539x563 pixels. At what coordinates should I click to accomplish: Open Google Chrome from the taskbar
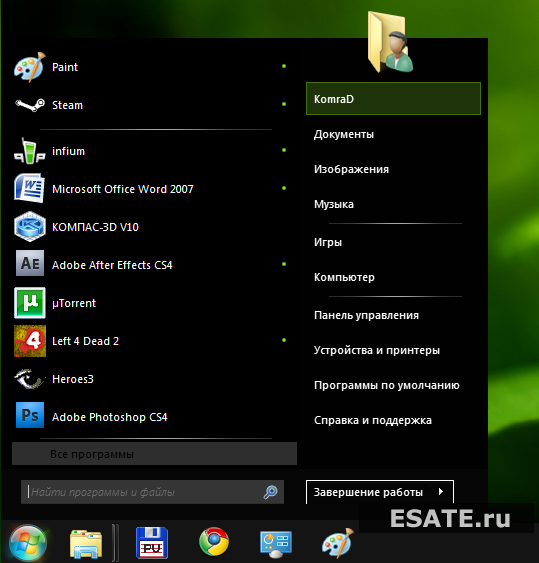[214, 541]
